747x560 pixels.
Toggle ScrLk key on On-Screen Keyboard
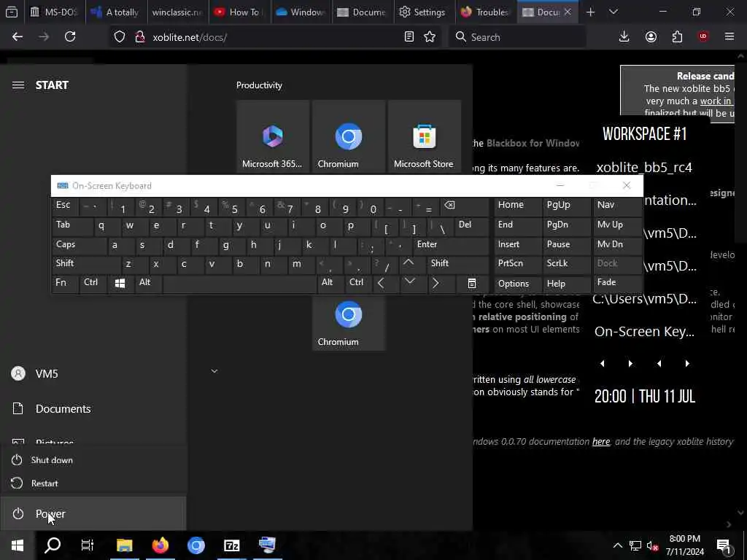[566, 263]
